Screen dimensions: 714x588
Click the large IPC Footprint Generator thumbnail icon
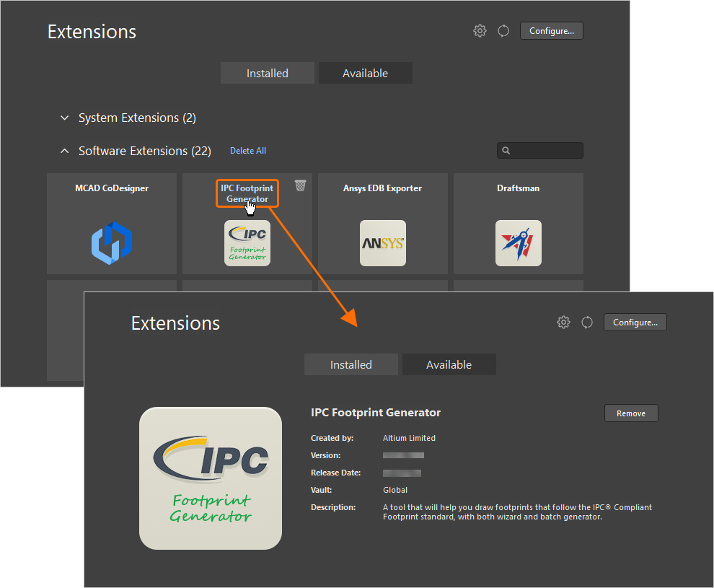tap(210, 478)
